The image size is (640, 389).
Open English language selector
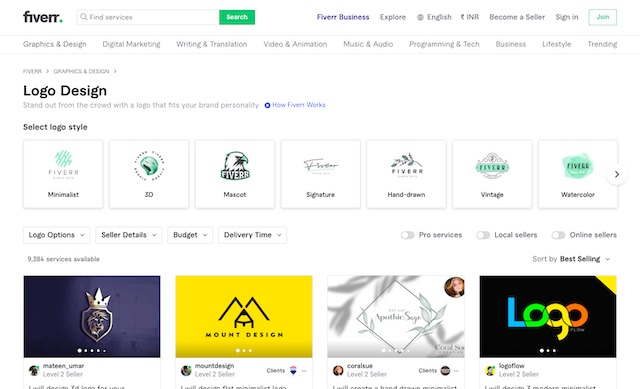pyautogui.click(x=434, y=17)
